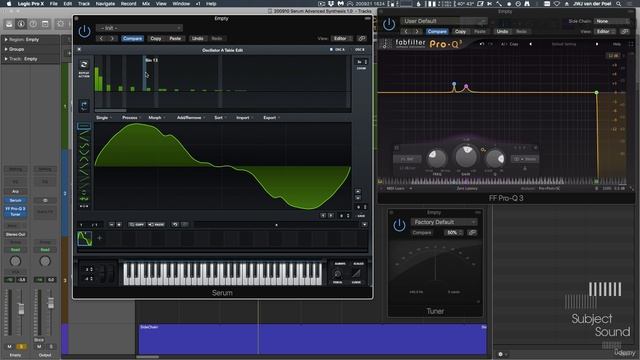
Task: Click a key on Serum piano keyboard
Action: click(x=222, y=273)
